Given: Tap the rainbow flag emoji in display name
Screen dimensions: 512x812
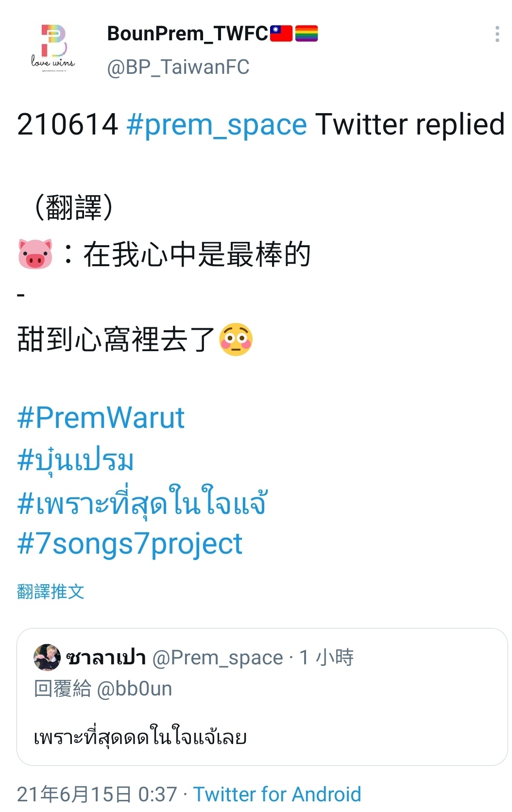Looking at the screenshot, I should (x=307, y=34).
